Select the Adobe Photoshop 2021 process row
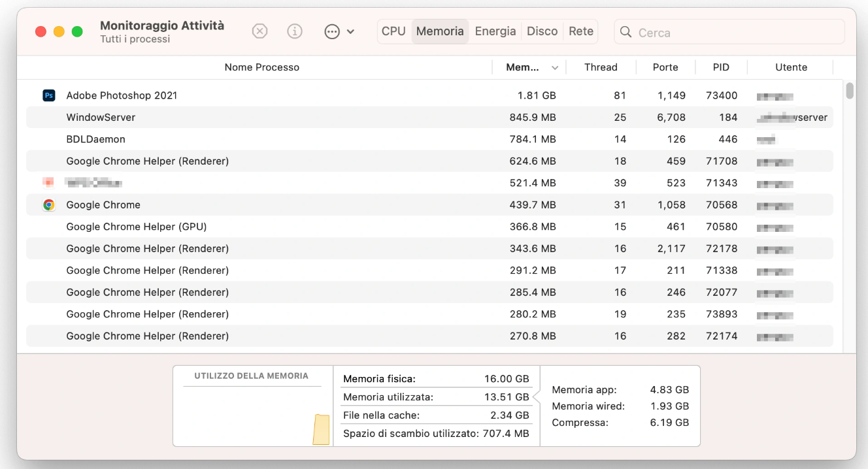Image resolution: width=868 pixels, height=469 pixels. [x=429, y=95]
